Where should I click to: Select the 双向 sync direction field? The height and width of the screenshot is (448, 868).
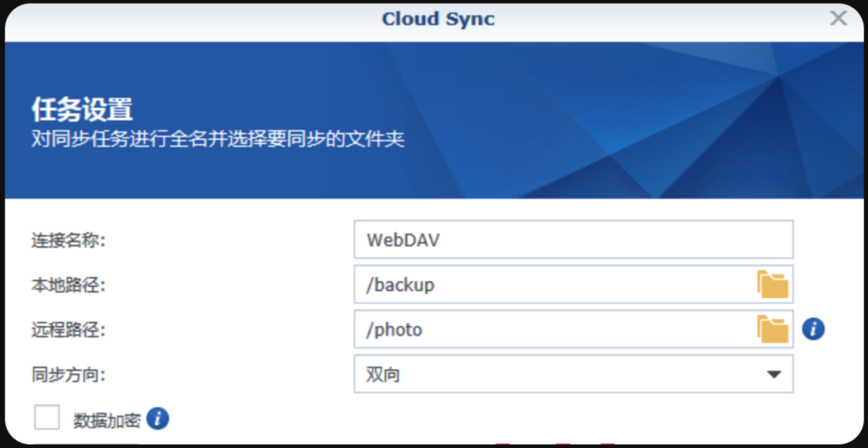(x=555, y=374)
